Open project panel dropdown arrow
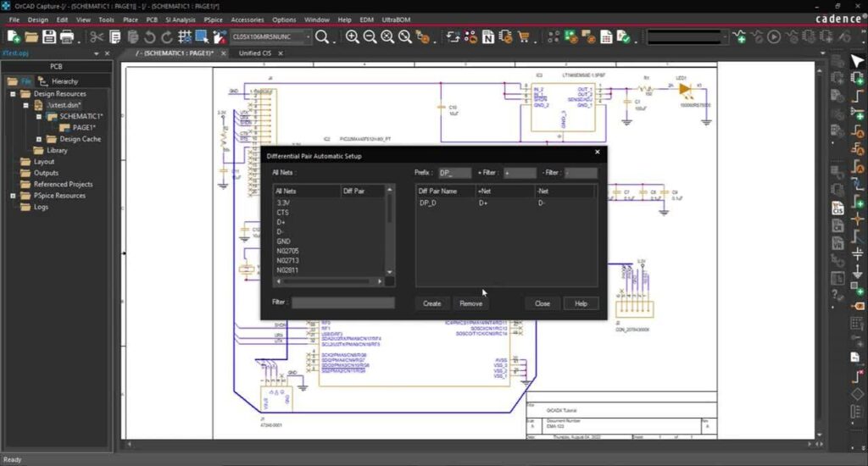868x466 pixels. (97, 53)
